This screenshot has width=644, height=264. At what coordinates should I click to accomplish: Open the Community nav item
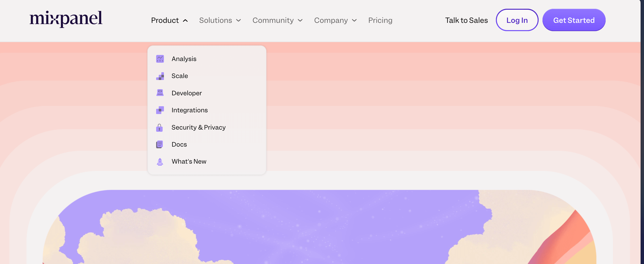click(273, 20)
